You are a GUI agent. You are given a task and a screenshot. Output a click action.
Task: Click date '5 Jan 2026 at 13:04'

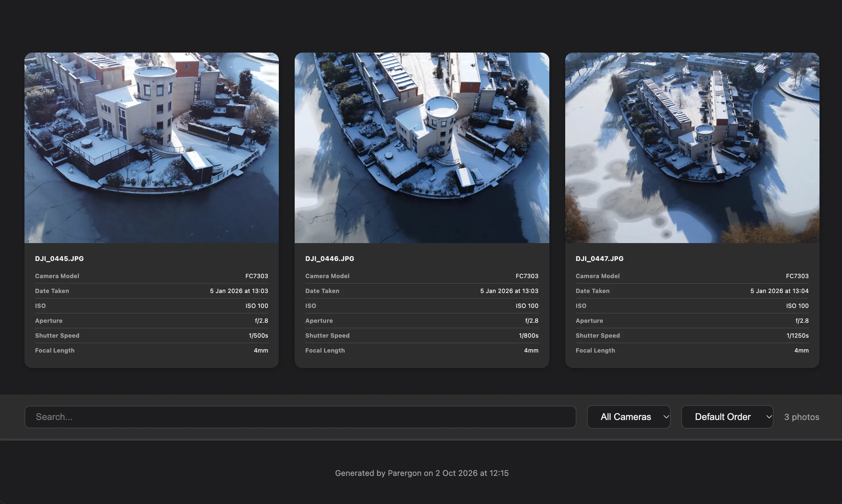tap(779, 291)
